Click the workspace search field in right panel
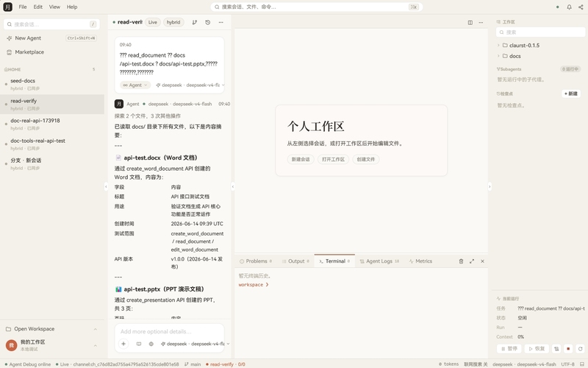Viewport: 588px width, 368px height. 540,32
